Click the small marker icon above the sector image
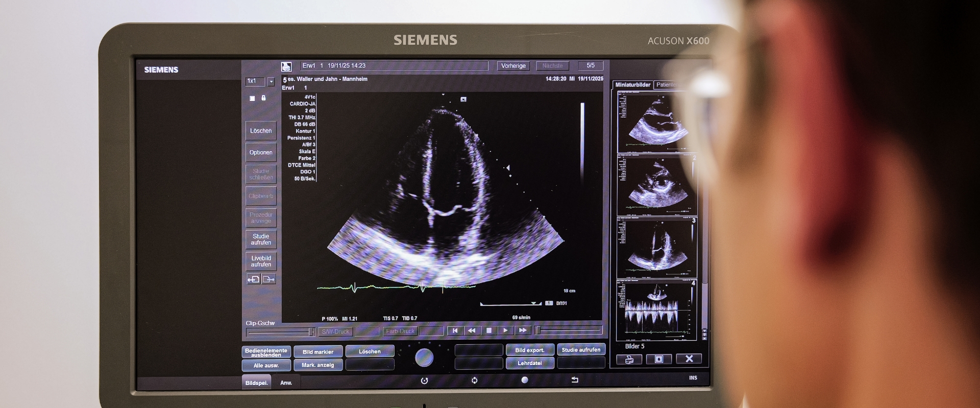The width and height of the screenshot is (980, 408). point(463,99)
